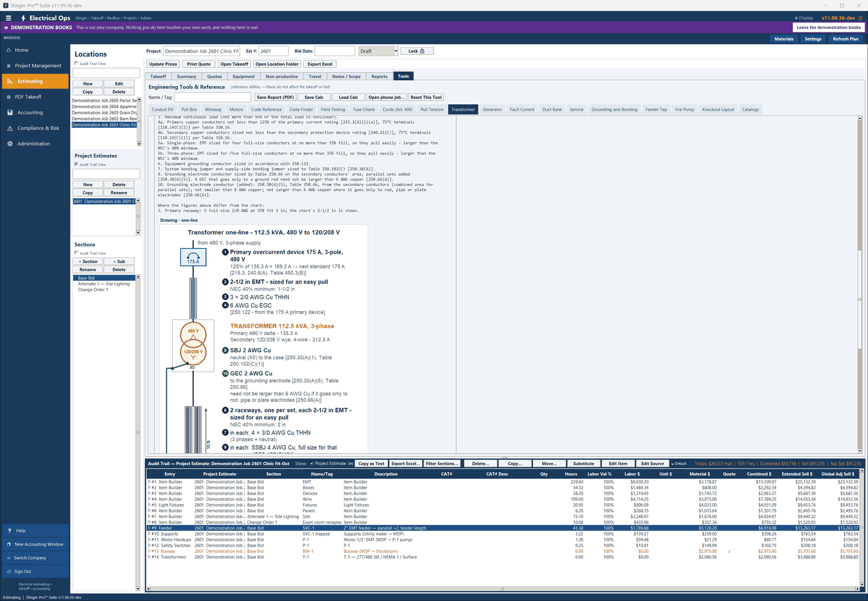Expand audit trail entry #9 Feeder

click(x=149, y=528)
